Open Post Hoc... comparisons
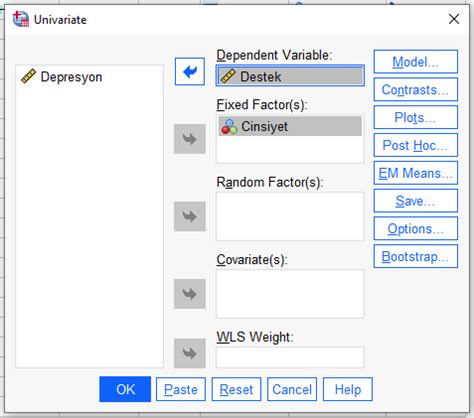This screenshot has height=418, width=474. [416, 145]
